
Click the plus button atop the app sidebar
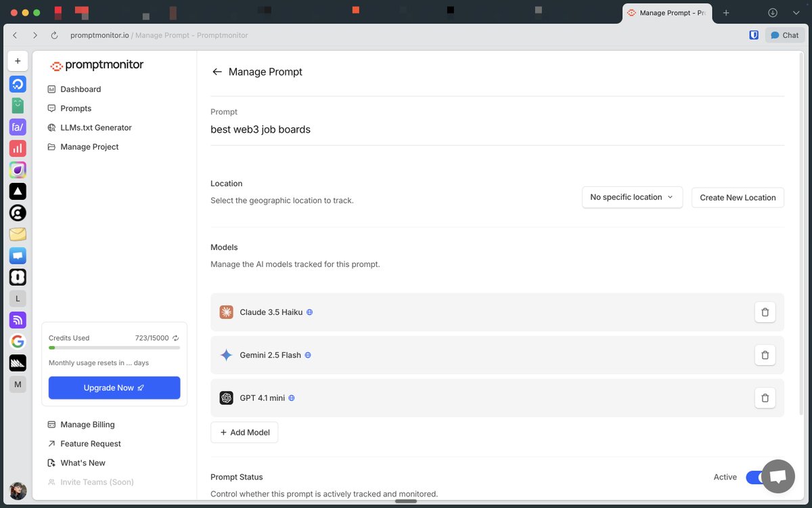point(18,61)
